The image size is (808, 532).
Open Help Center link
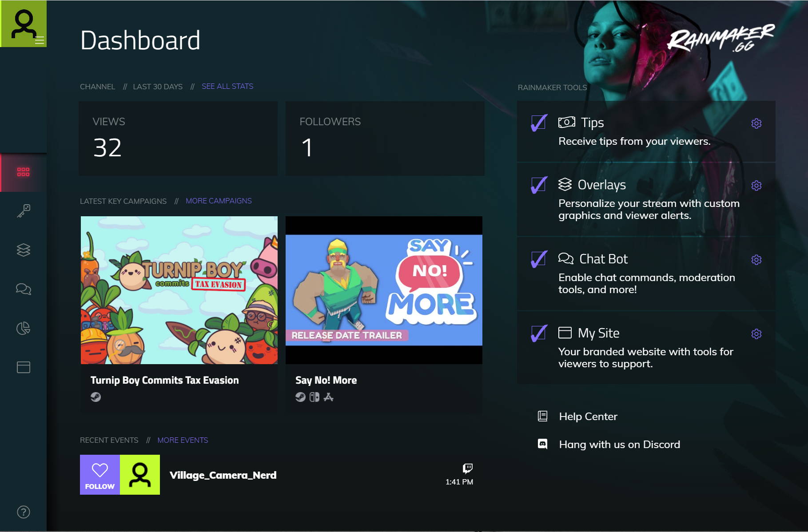point(588,417)
